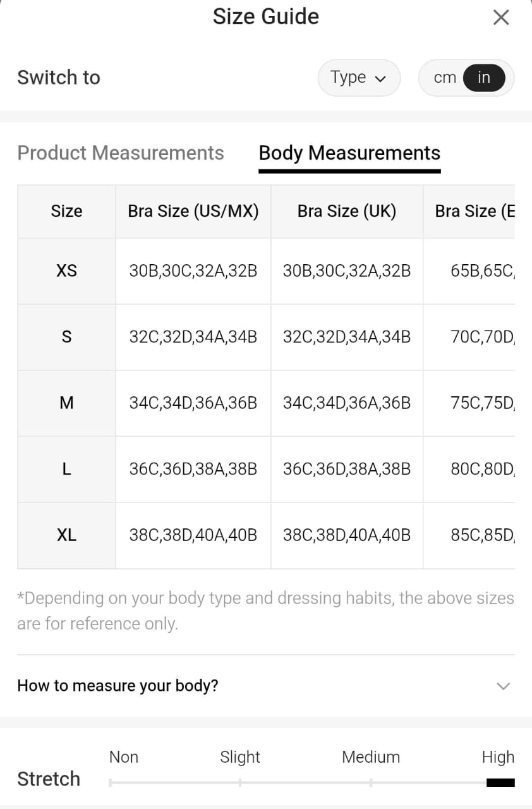Click the Type dropdown arrow icon
This screenshot has width=532, height=809.
click(380, 79)
